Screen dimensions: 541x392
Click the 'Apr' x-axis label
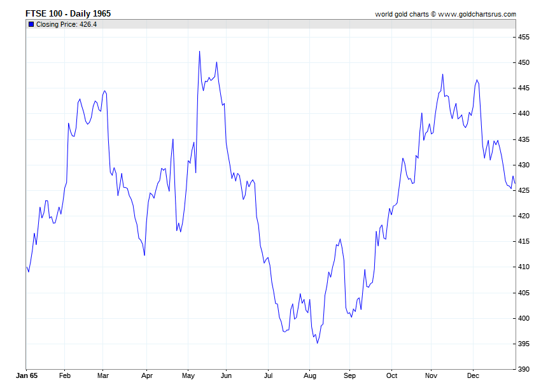[x=146, y=375]
